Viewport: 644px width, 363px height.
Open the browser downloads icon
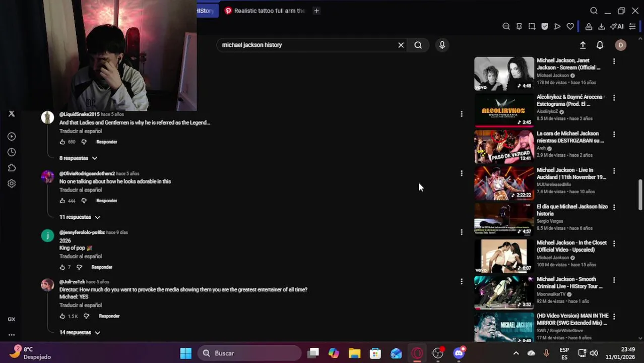601,26
